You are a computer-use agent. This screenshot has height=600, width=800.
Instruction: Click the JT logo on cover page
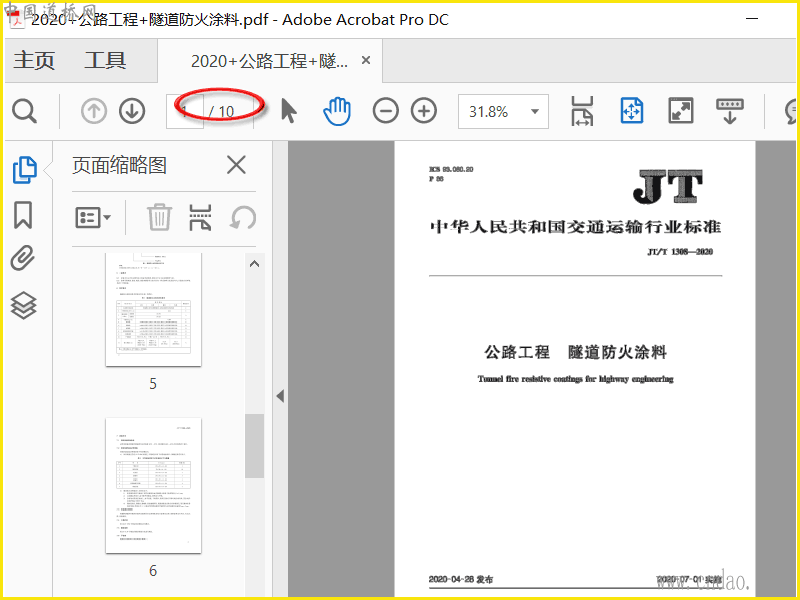pos(667,186)
